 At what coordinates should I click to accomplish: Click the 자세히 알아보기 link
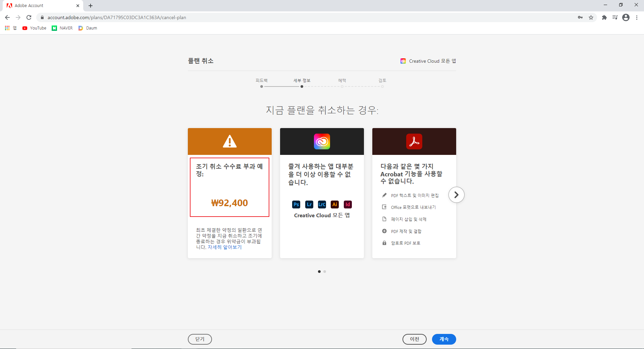[x=225, y=247]
